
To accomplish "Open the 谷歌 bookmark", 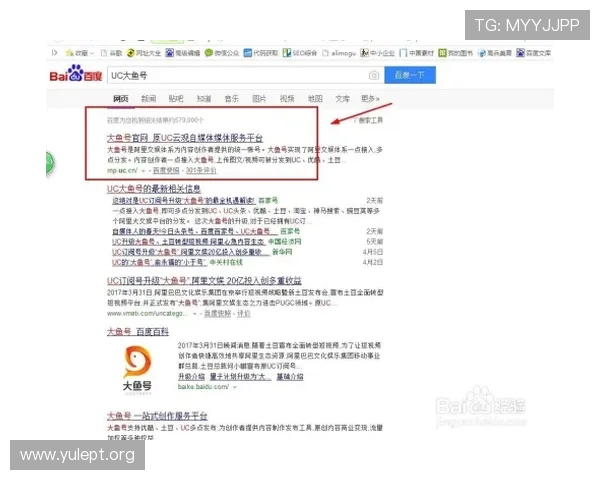I will click(111, 53).
